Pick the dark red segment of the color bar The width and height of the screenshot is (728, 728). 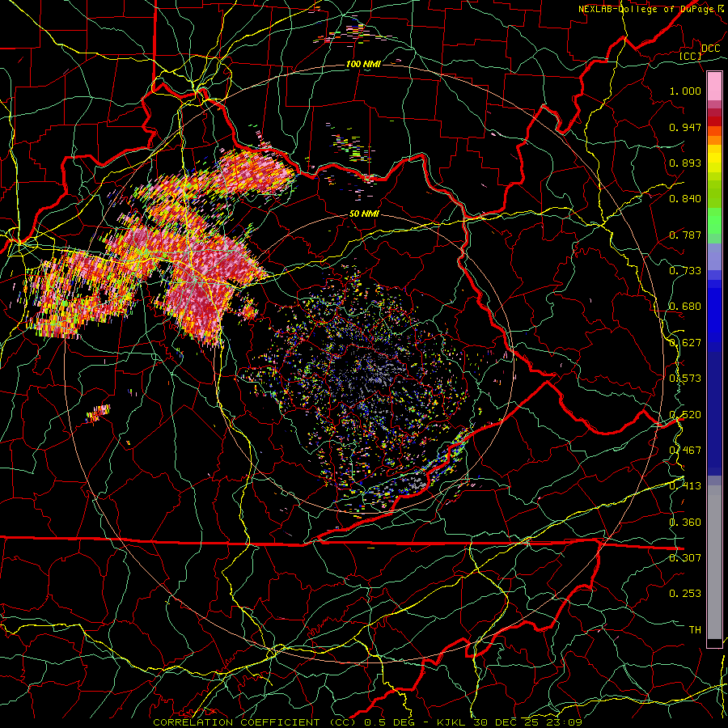(x=714, y=121)
